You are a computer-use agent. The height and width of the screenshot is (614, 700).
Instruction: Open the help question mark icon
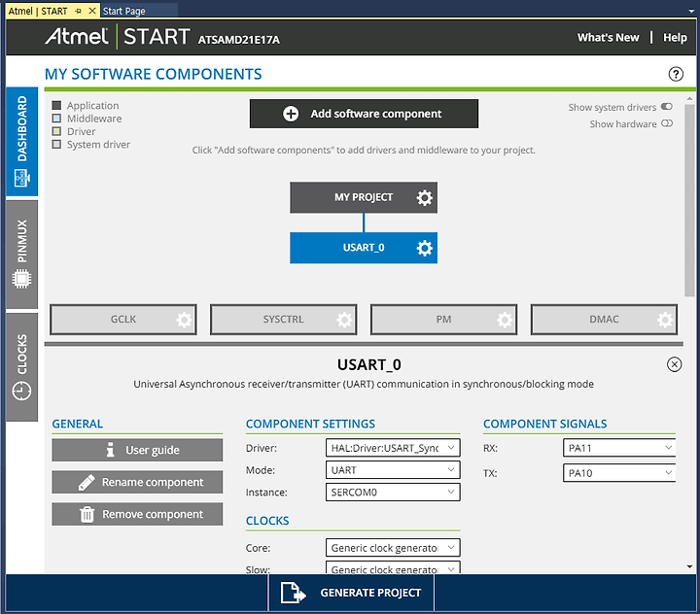pyautogui.click(x=676, y=74)
